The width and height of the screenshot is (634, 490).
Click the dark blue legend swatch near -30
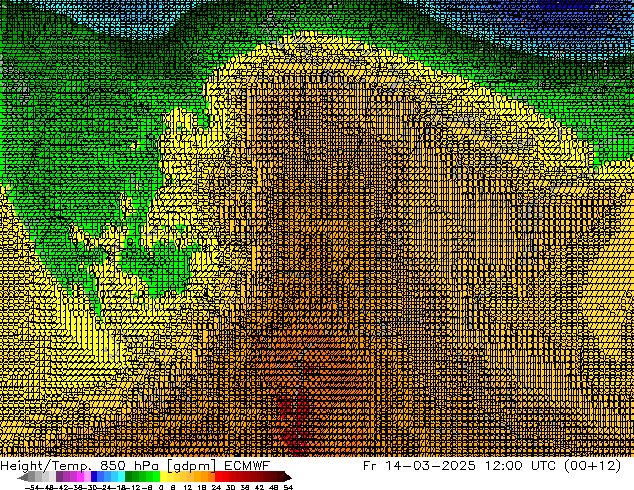click(x=94, y=476)
